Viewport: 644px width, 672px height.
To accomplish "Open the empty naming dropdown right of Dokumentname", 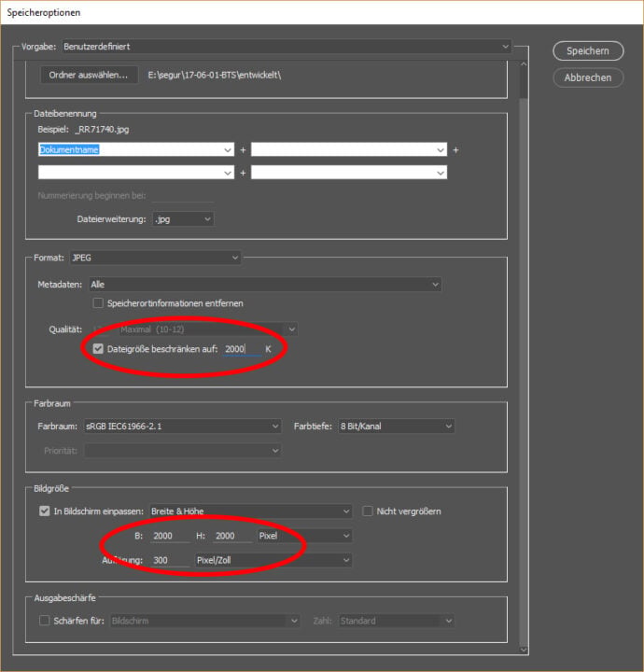I will pos(349,149).
